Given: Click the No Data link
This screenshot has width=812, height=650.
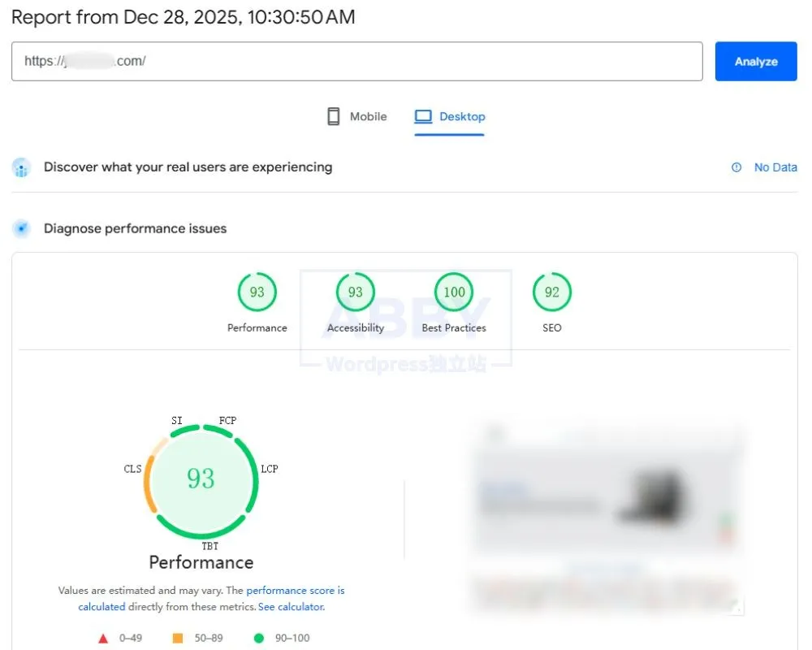Looking at the screenshot, I should [775, 167].
